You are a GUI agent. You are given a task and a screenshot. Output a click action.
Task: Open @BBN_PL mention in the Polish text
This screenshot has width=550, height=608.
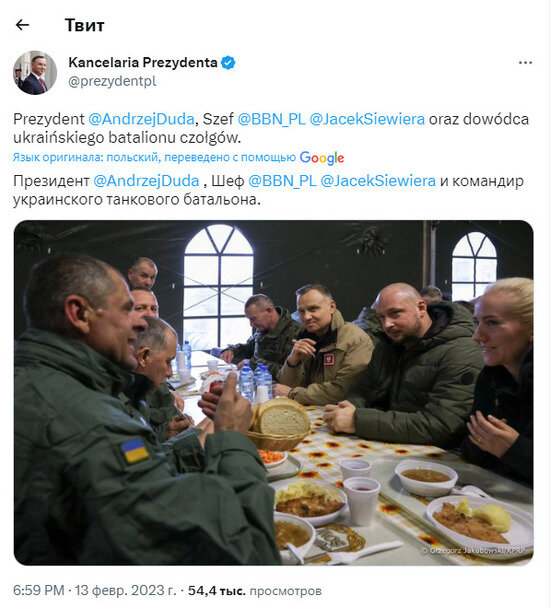(x=271, y=119)
